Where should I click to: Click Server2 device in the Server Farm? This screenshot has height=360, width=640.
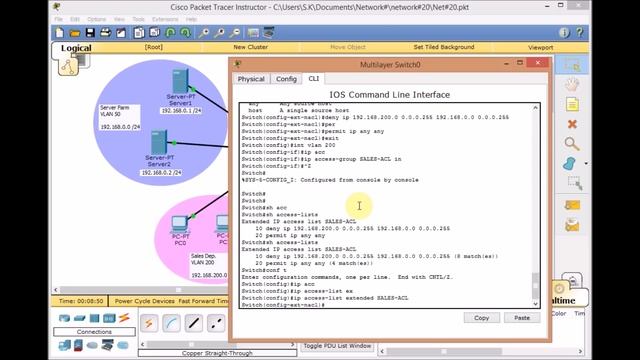[x=159, y=142]
